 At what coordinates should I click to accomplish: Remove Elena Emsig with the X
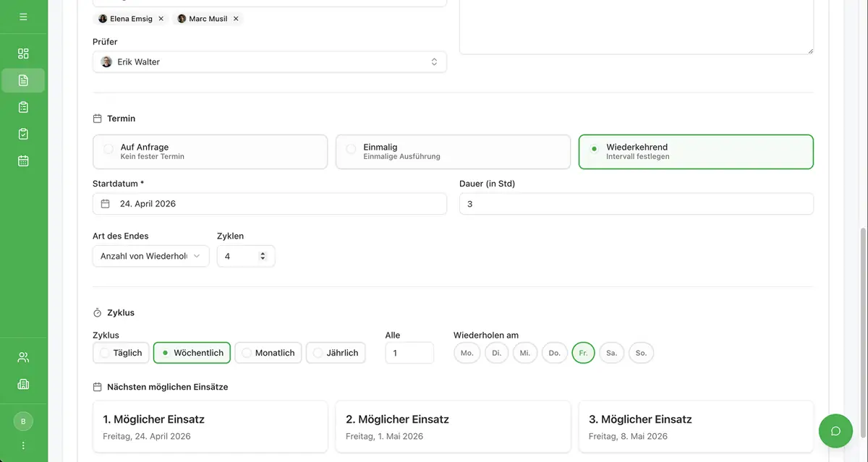pyautogui.click(x=161, y=18)
